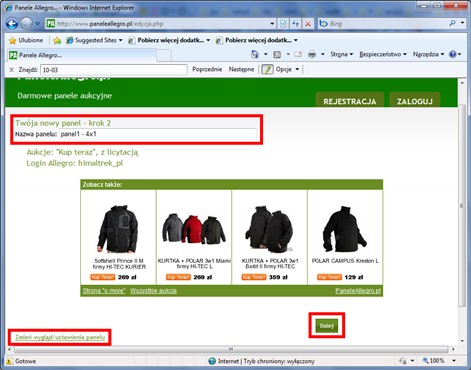This screenshot has height=370, width=471.
Task: Click the Softshell Prince II M jacket thumbnail
Action: (x=118, y=229)
